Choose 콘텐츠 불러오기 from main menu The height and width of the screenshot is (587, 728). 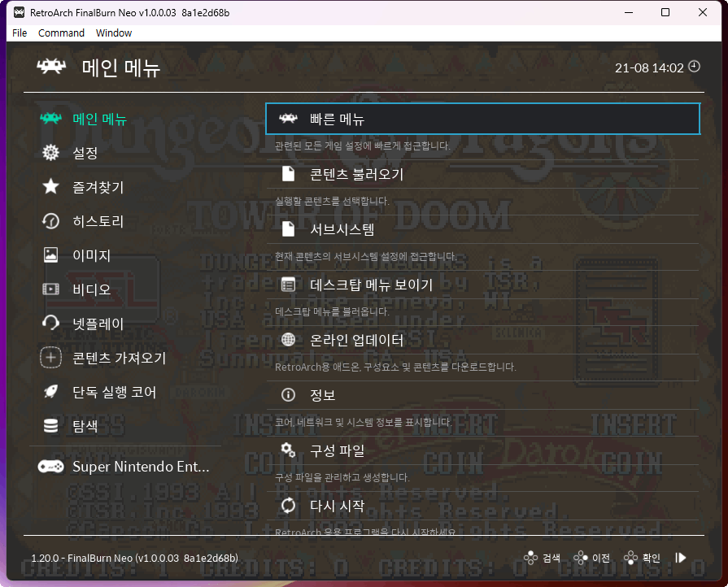tap(483, 175)
